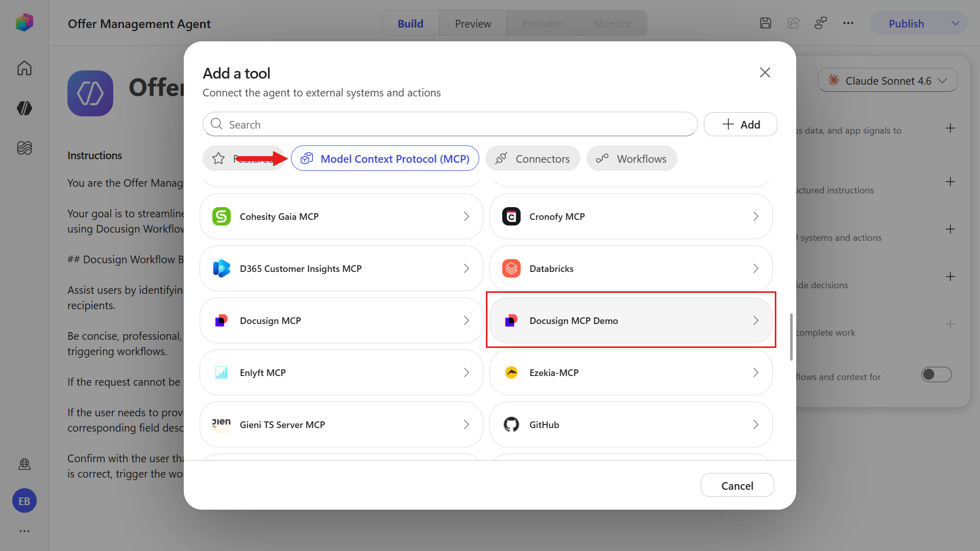The height and width of the screenshot is (551, 980).
Task: Click the Cancel button
Action: [738, 485]
